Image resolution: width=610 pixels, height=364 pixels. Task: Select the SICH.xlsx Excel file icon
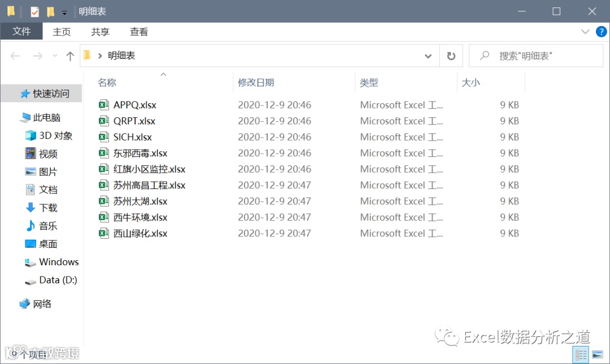coord(103,137)
